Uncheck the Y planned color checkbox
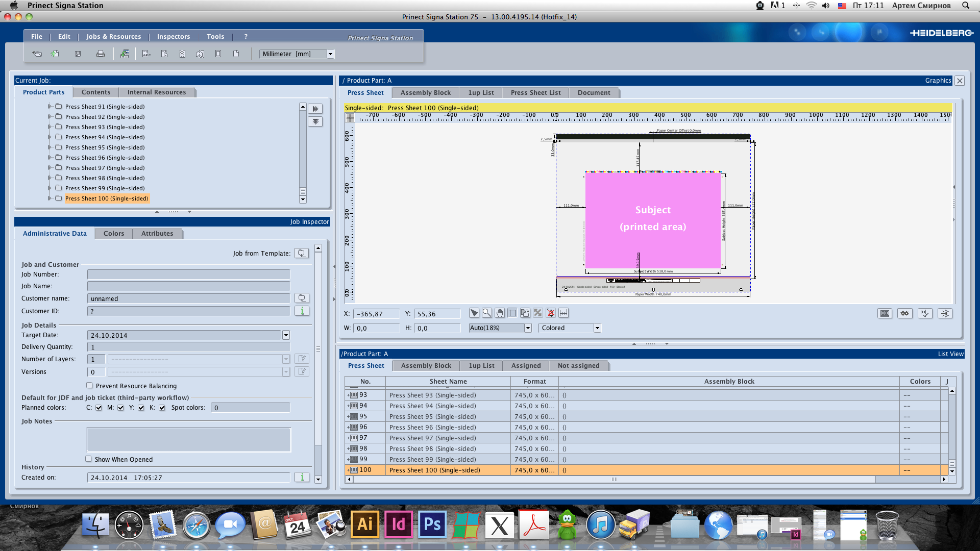980x551 pixels. 141,408
